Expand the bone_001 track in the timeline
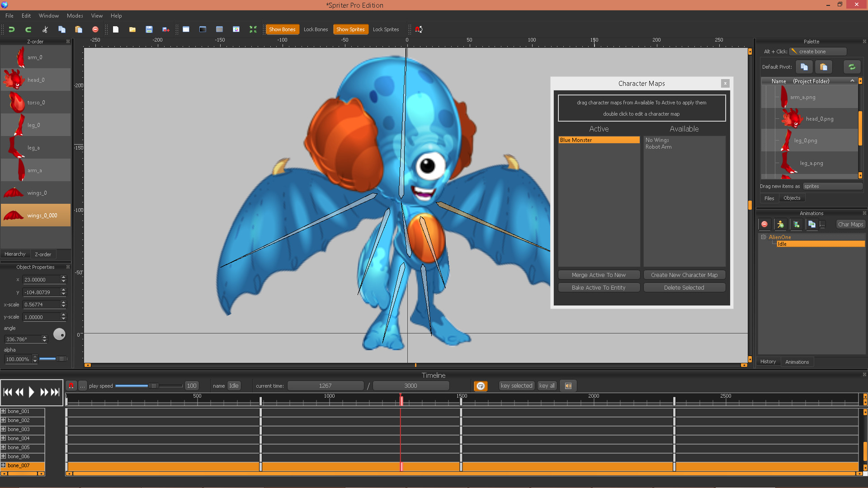868x488 pixels. 4,411
